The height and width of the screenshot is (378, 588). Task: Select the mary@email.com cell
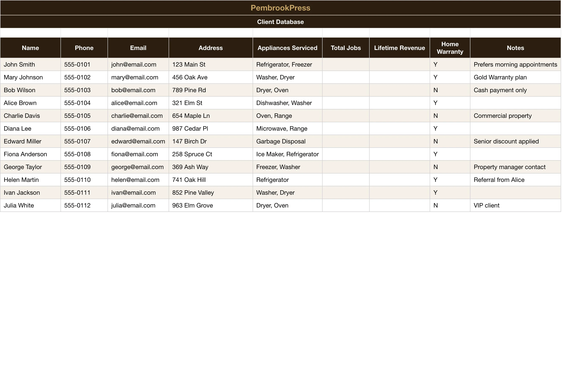138,77
